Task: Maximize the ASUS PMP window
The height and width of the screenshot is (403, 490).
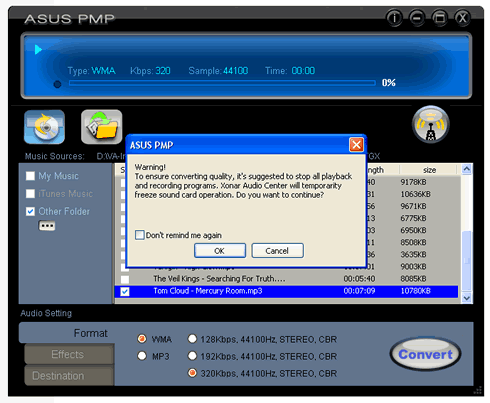Action: (440, 18)
